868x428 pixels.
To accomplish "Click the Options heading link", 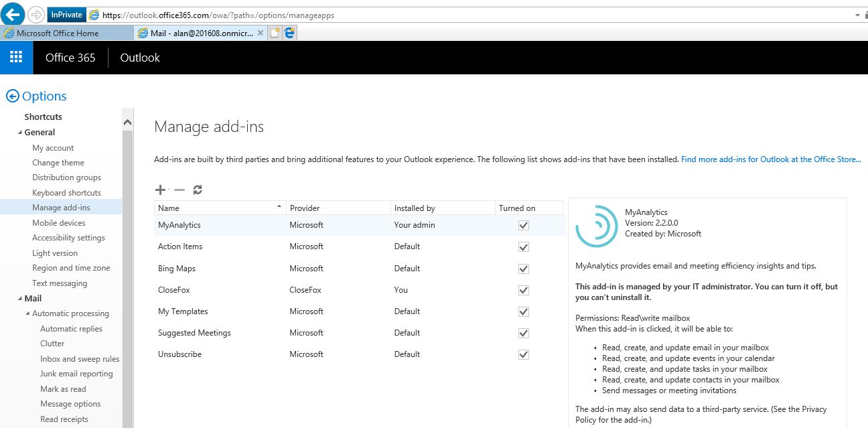I will pyautogui.click(x=44, y=96).
